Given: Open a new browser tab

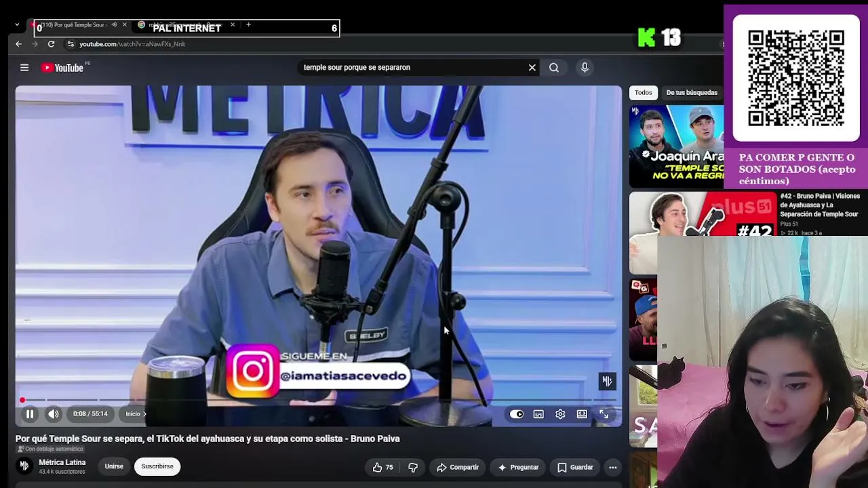Looking at the screenshot, I should (248, 25).
